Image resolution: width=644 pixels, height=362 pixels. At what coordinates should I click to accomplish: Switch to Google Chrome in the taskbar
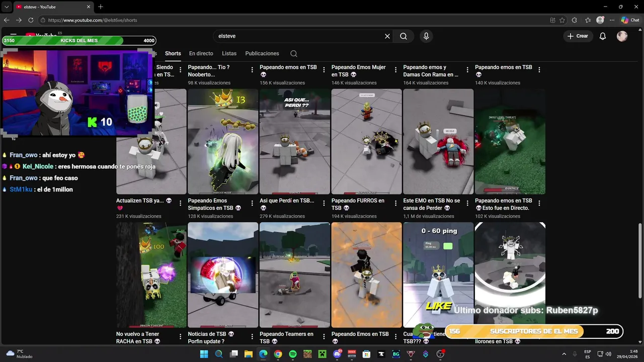[278, 354]
